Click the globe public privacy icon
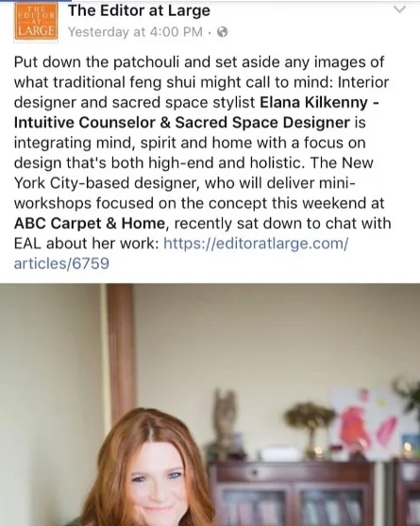 [x=223, y=32]
